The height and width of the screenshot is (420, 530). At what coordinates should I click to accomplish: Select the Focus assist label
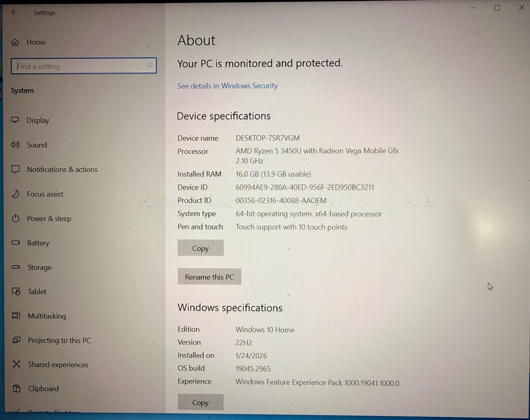pyautogui.click(x=45, y=194)
